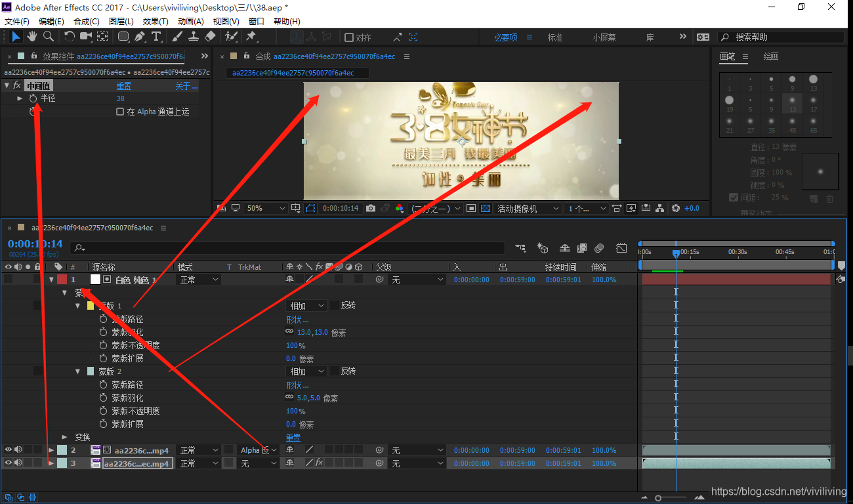Click 形状... for 蒙版 1 path

pos(297,320)
